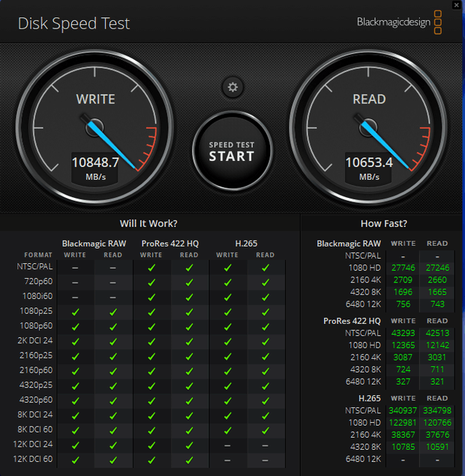Click the 8K DCI 24 format row label
The image size is (465, 476).
click(35, 415)
